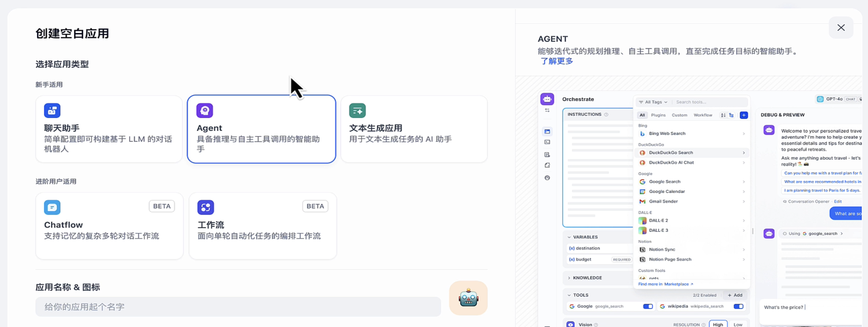868x327 pixels.
Task: Click the Add tools button
Action: 735,295
